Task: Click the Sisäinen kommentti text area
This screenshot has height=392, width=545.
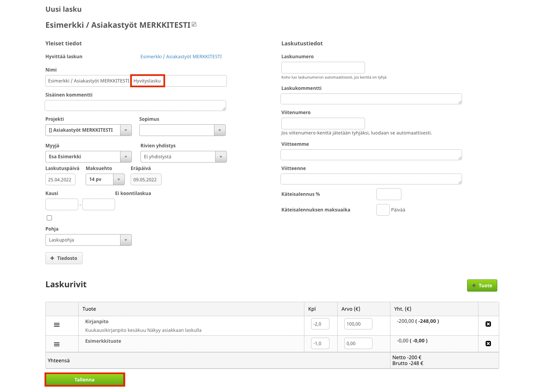Action: click(x=135, y=106)
